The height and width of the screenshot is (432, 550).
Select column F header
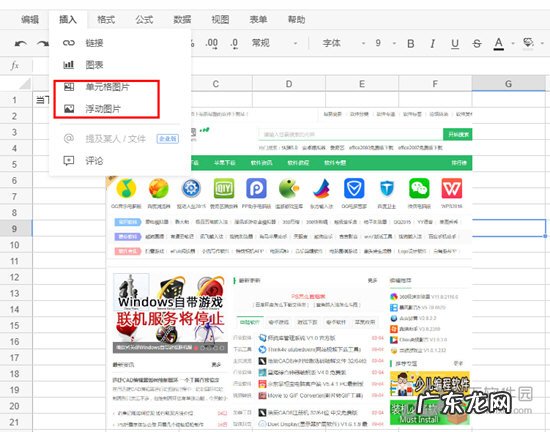[435, 84]
